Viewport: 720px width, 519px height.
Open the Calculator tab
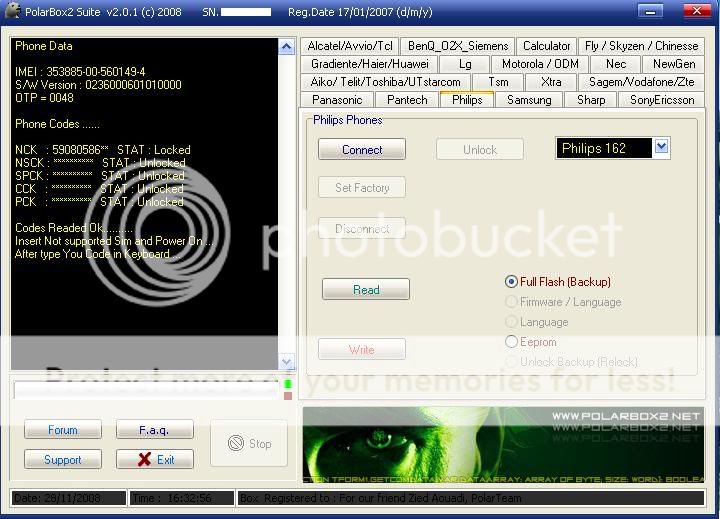(x=546, y=46)
